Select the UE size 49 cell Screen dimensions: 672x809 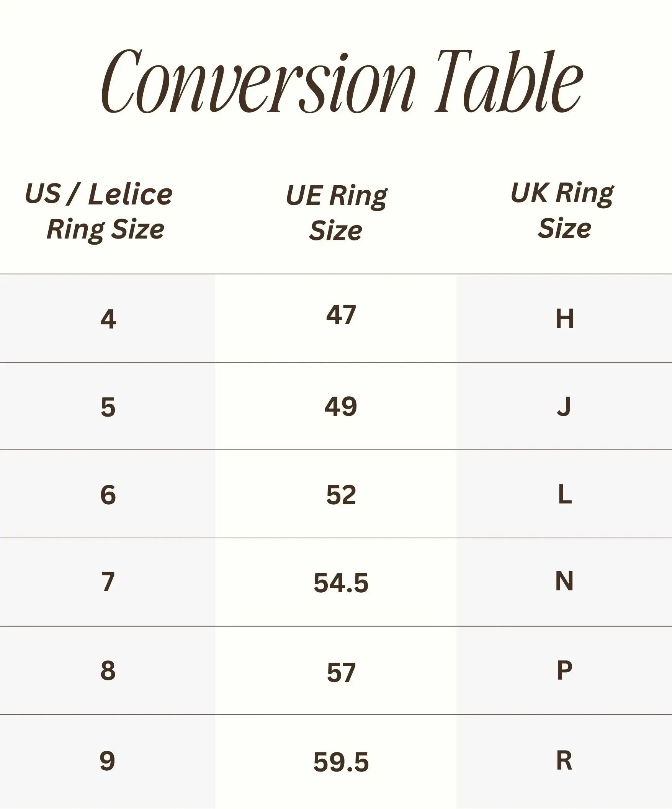click(x=341, y=407)
